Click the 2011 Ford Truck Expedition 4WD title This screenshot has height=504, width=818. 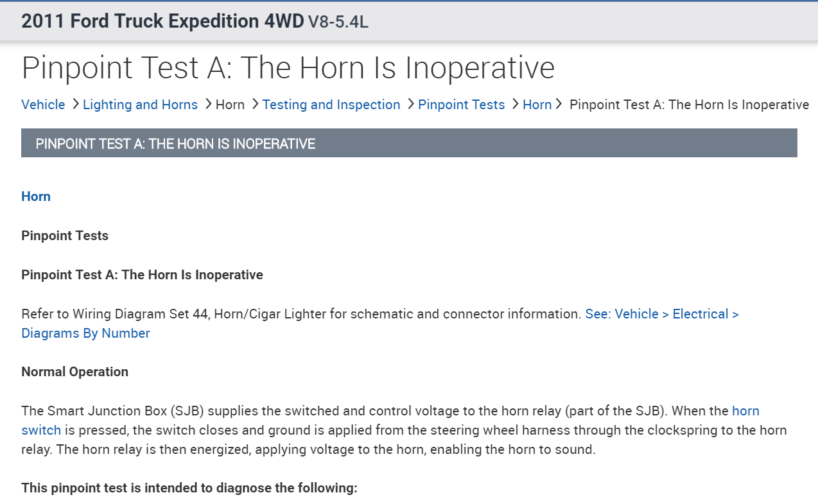coord(162,21)
